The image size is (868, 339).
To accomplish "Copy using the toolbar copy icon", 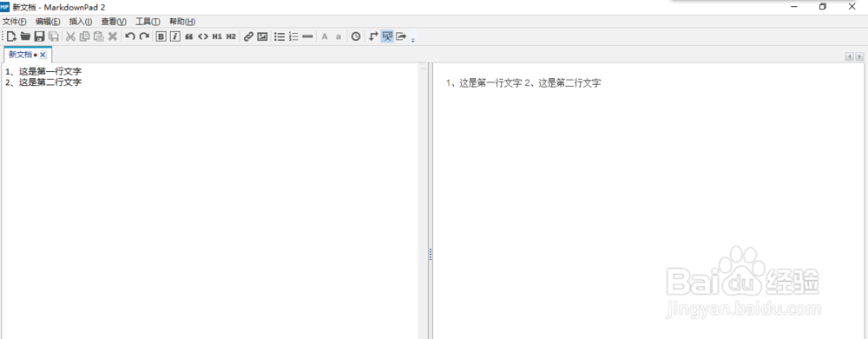I will click(85, 36).
